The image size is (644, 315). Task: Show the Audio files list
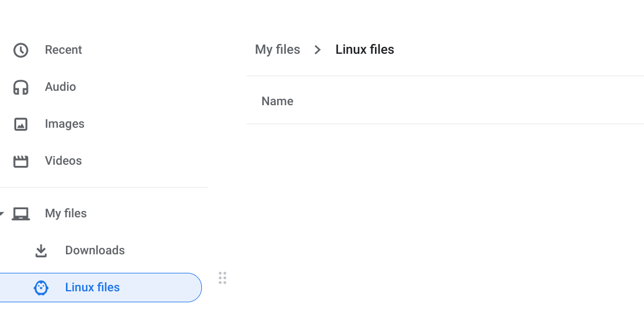[x=60, y=87]
